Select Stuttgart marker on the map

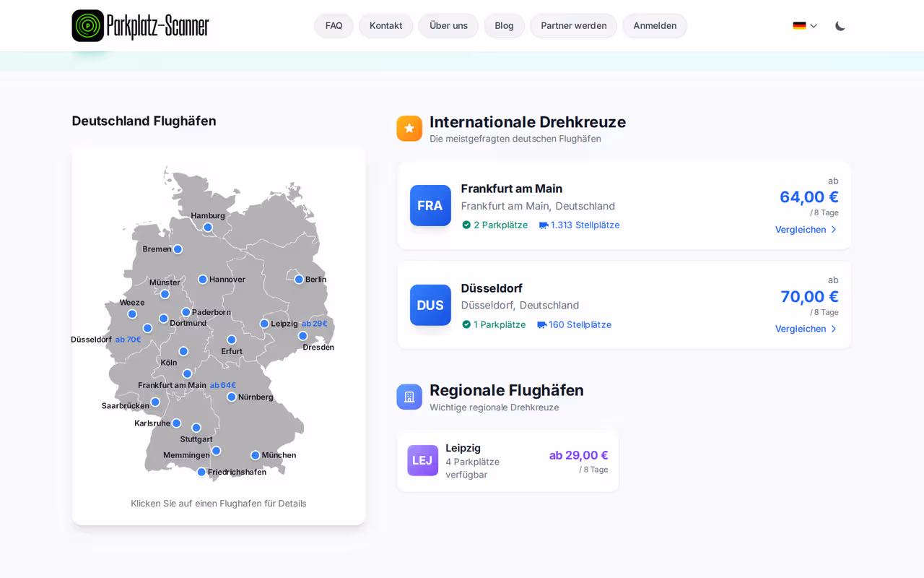[196, 428]
